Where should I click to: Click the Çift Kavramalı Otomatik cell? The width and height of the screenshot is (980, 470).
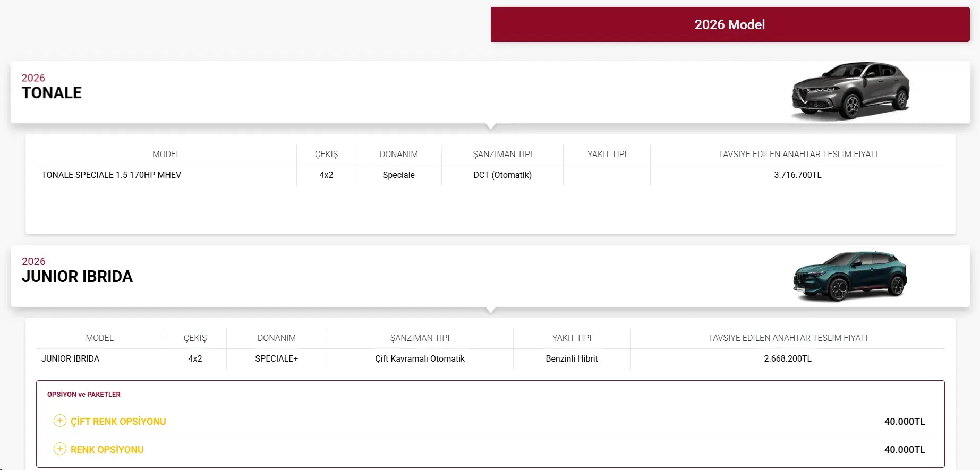click(420, 358)
